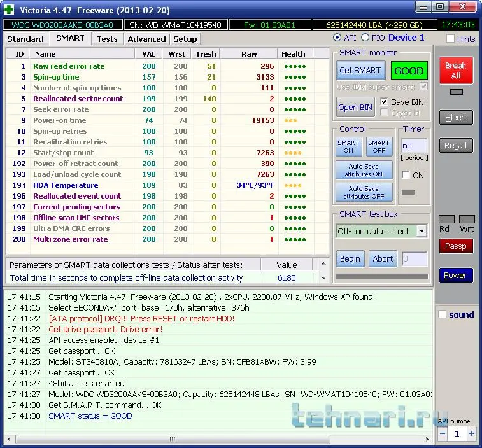Click the Rd indicator light
The height and width of the screenshot is (448, 482).
click(446, 219)
